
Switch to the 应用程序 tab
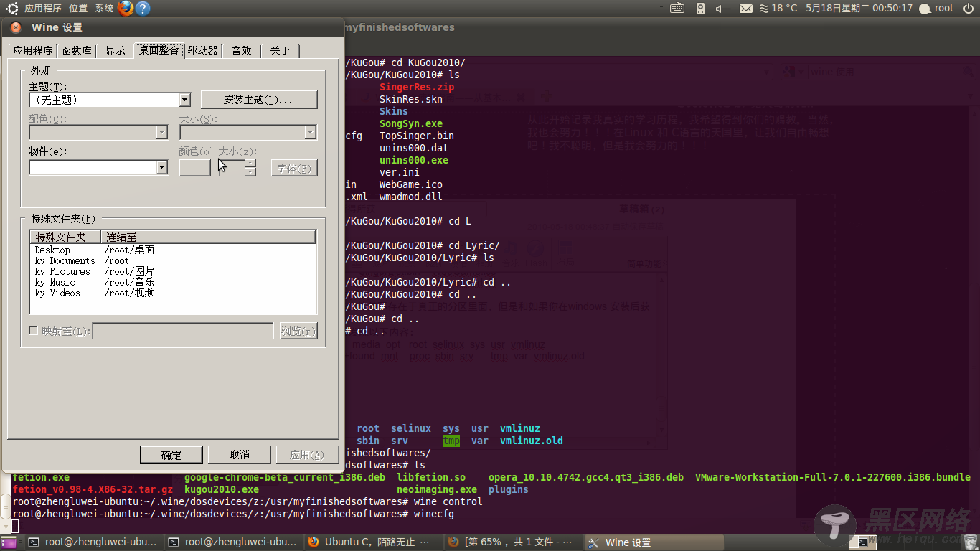pyautogui.click(x=33, y=50)
